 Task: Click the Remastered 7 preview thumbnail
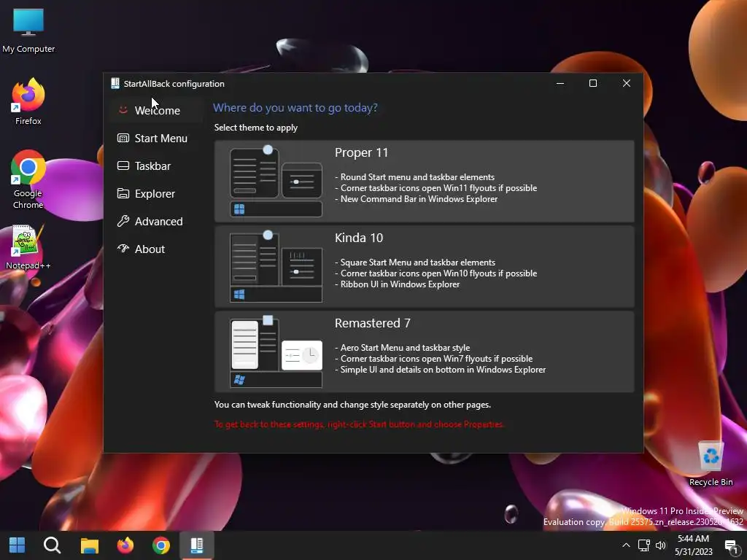276,352
